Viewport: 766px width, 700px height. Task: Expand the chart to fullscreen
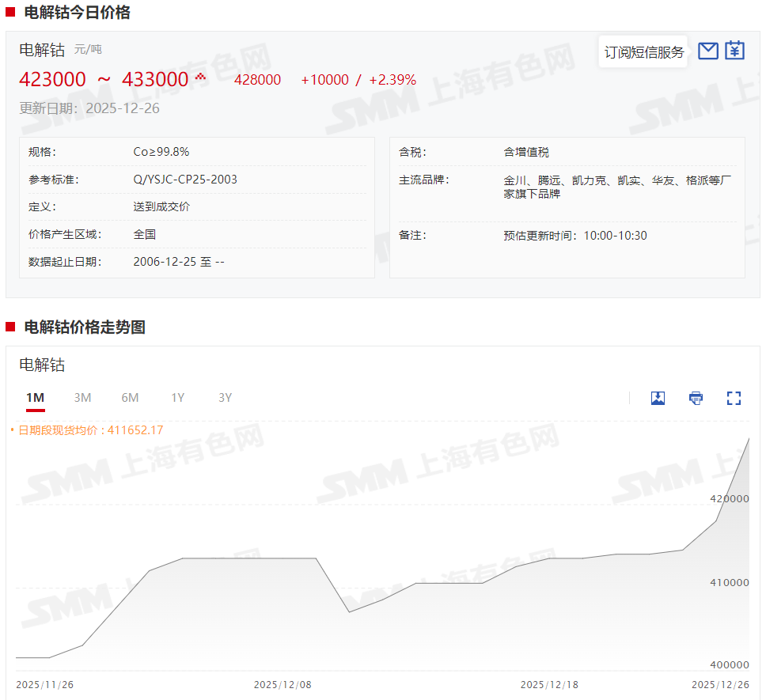[734, 398]
